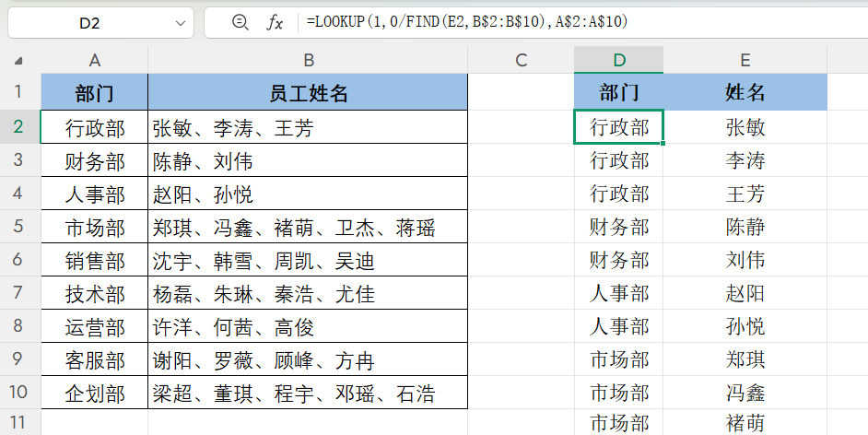Image resolution: width=868 pixels, height=435 pixels.
Task: Select column B header
Action: tap(308, 61)
